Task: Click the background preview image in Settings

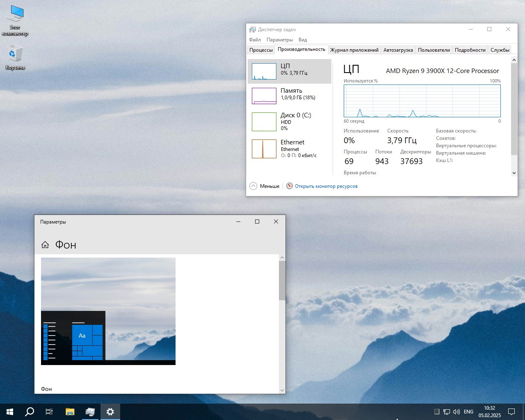Action: (108, 311)
